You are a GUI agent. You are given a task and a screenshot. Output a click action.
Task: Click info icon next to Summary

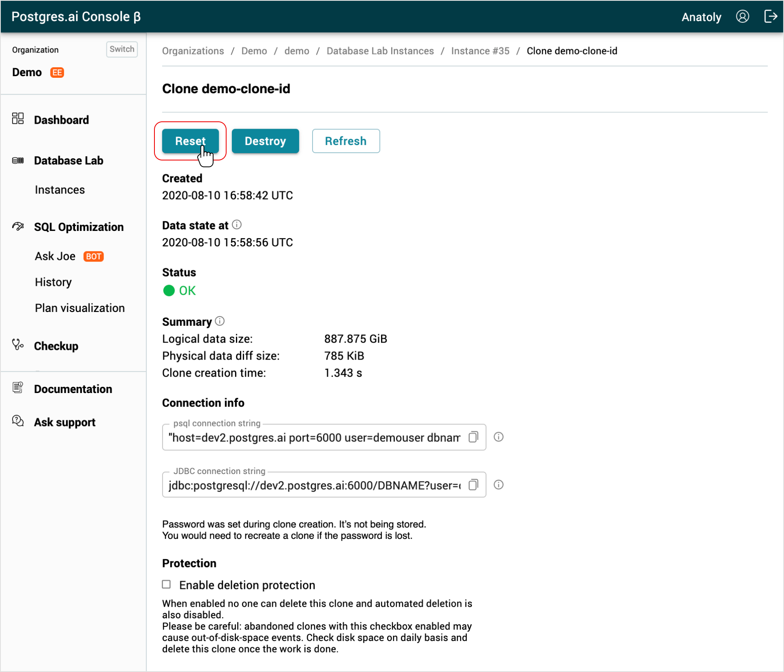[x=220, y=321]
